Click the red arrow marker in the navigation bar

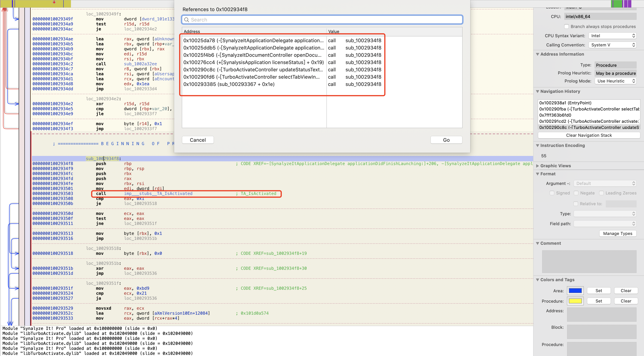tap(54, 2)
